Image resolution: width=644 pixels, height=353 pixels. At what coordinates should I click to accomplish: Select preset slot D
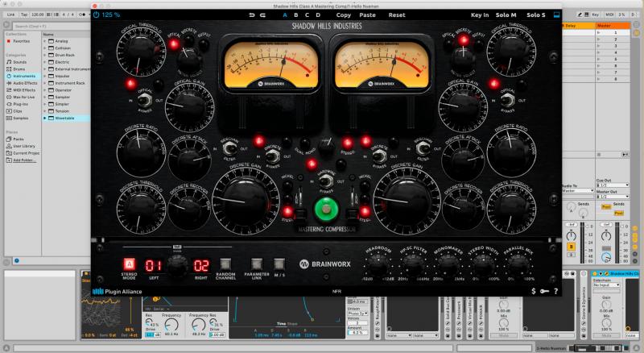pos(318,15)
